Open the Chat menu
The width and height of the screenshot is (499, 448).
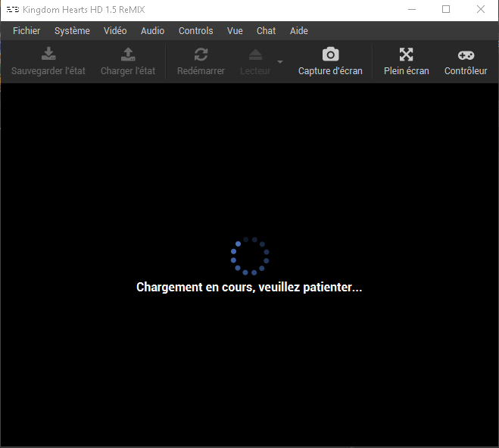266,31
